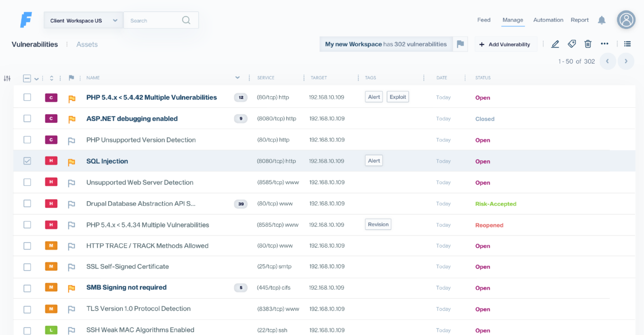The width and height of the screenshot is (644, 335).
Task: Click the edit pencil icon
Action: click(x=555, y=44)
